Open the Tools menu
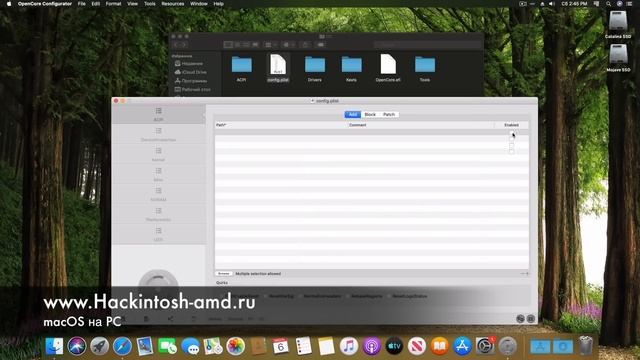This screenshot has width=640, height=360. [149, 4]
